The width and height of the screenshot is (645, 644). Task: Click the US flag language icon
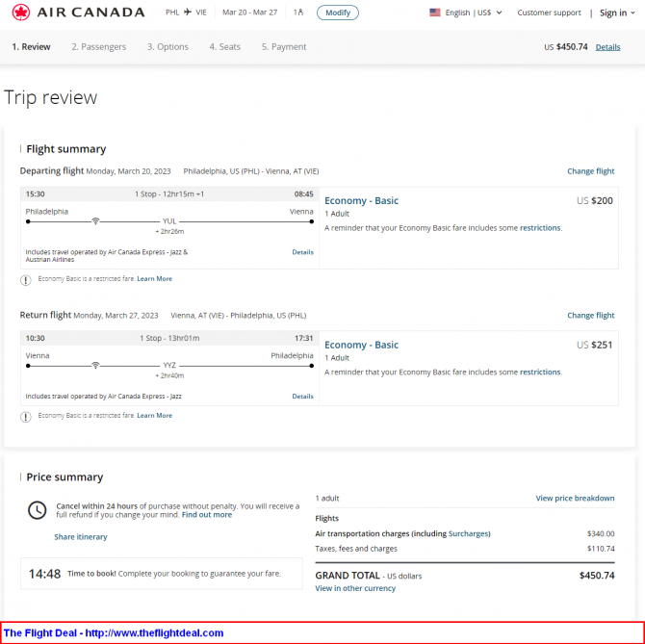[x=435, y=13]
